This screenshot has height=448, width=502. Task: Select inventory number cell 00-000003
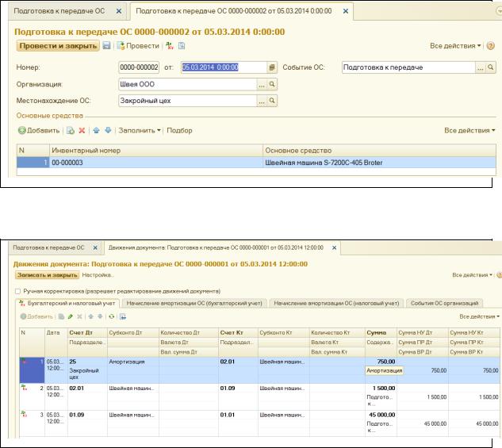[x=156, y=163]
